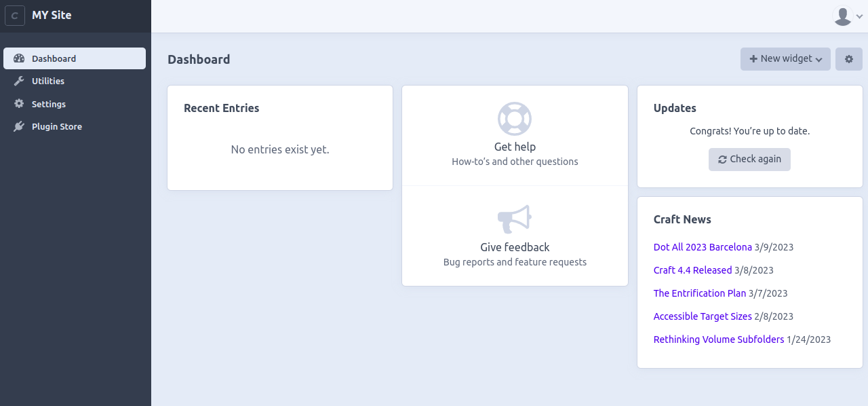Click the MY Site title

[52, 15]
